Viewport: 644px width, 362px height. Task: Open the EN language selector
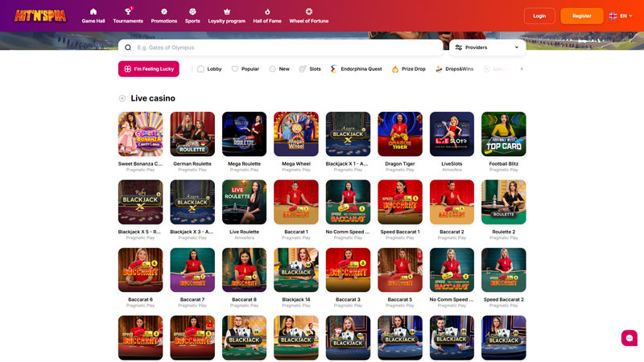coord(621,15)
